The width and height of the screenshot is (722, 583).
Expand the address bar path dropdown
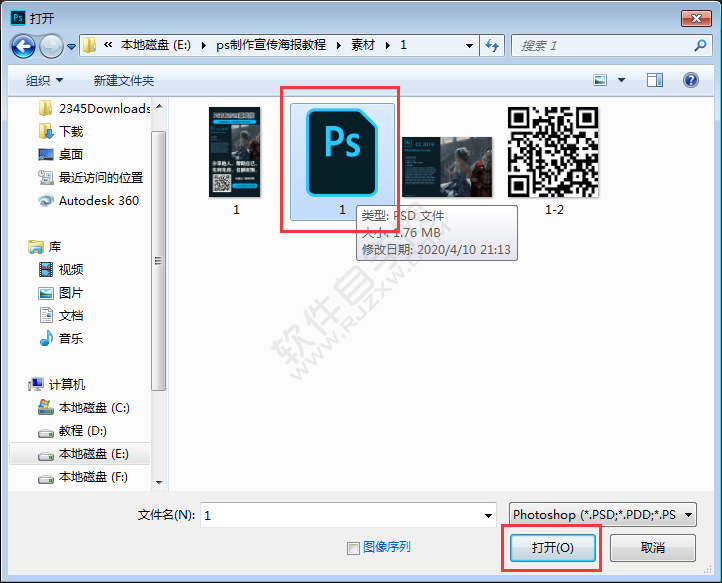(469, 46)
